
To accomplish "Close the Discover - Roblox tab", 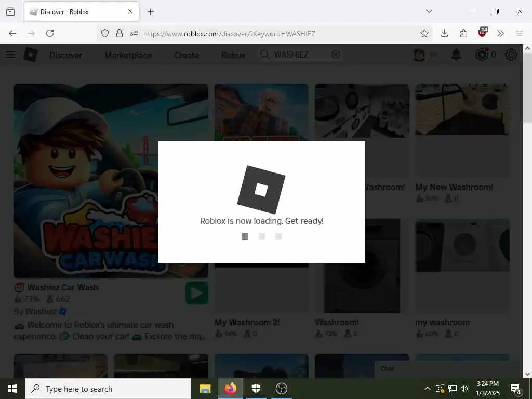I will point(130,11).
